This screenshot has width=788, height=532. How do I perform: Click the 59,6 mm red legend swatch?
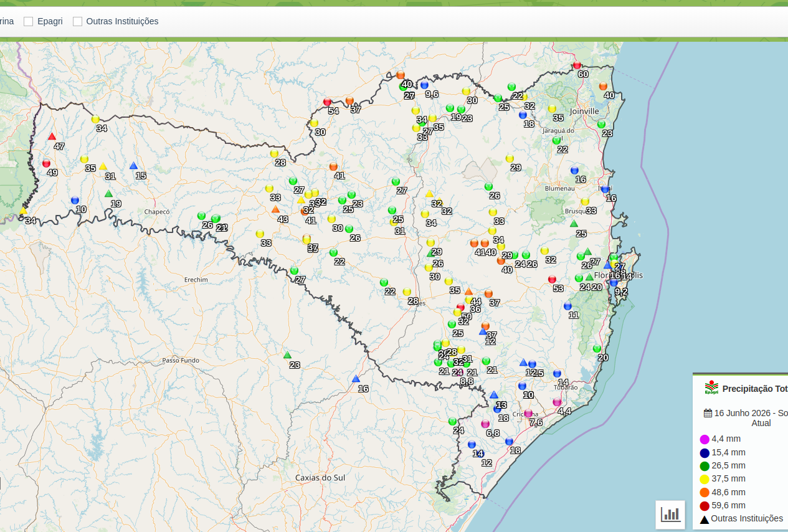705,506
